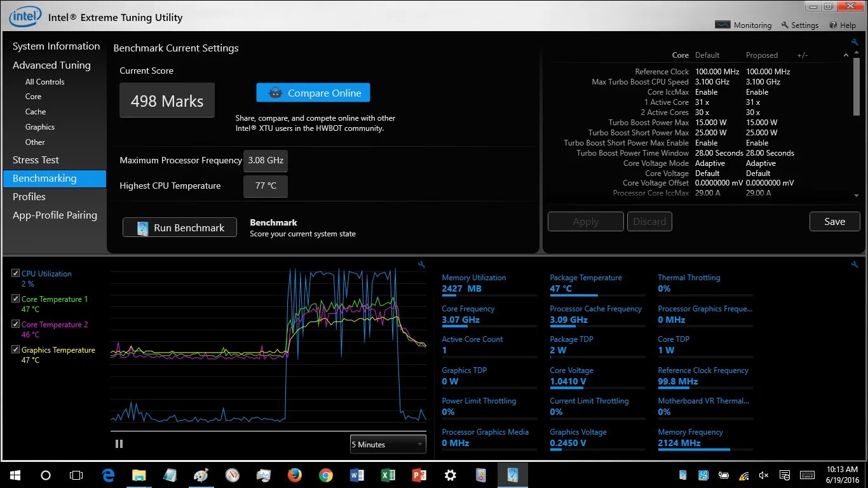
Task: Click wrench icon on the monitor tiles panel
Action: coord(855,264)
